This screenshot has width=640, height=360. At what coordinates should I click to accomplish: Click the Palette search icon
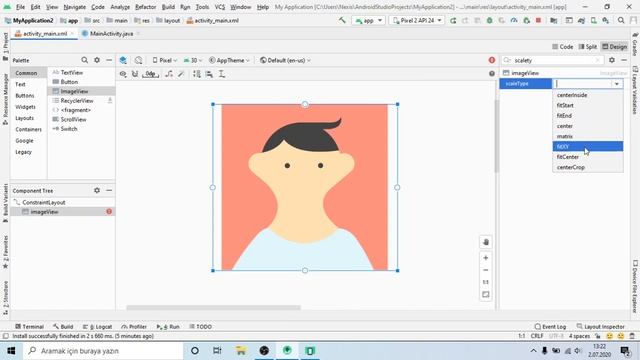(84, 60)
